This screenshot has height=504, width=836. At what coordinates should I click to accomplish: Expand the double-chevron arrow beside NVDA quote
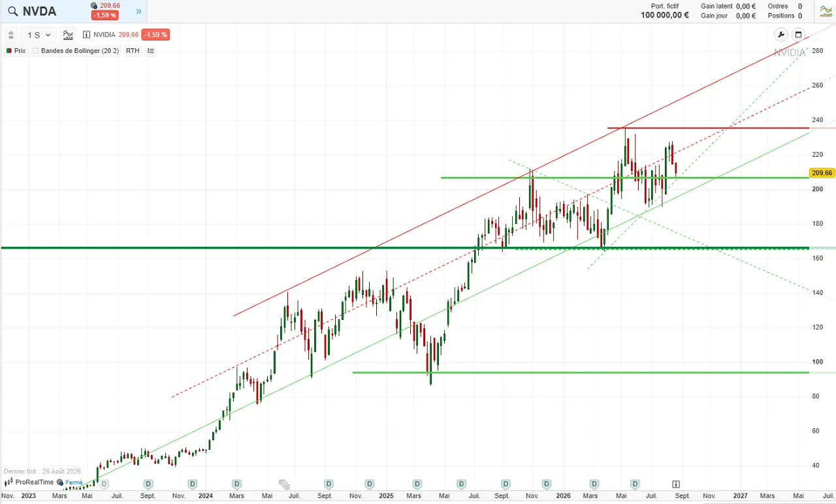(x=138, y=11)
